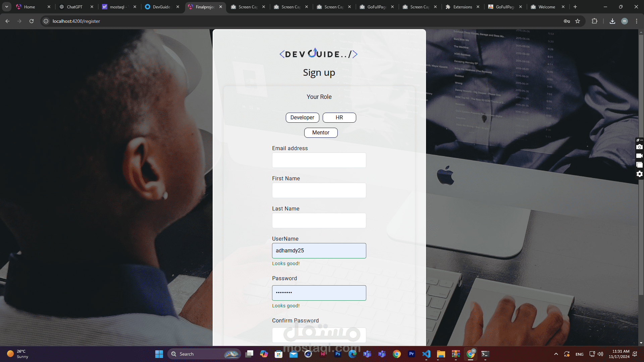Switch to the ChatGPT tab
644x362 pixels.
click(74, 7)
